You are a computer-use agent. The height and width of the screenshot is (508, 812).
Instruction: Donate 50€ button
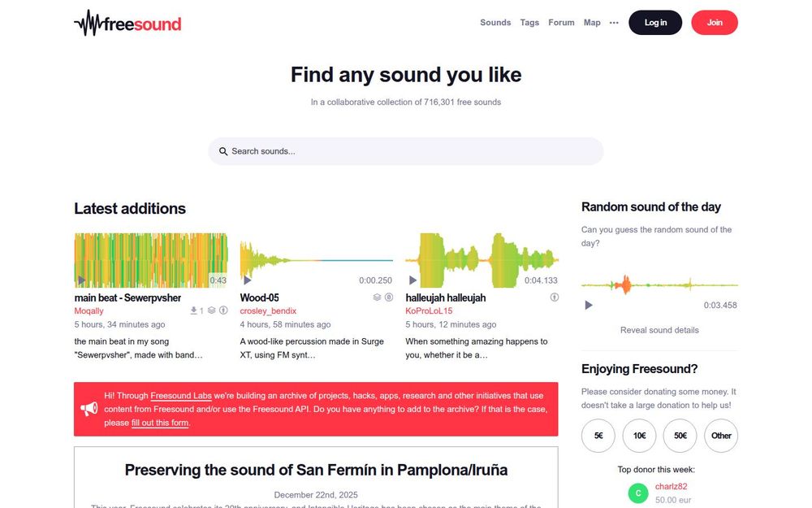[x=680, y=436]
